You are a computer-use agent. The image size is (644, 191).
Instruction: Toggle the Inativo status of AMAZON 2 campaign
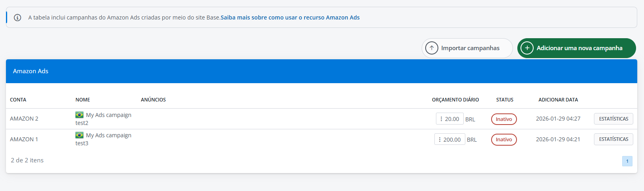[504, 119]
